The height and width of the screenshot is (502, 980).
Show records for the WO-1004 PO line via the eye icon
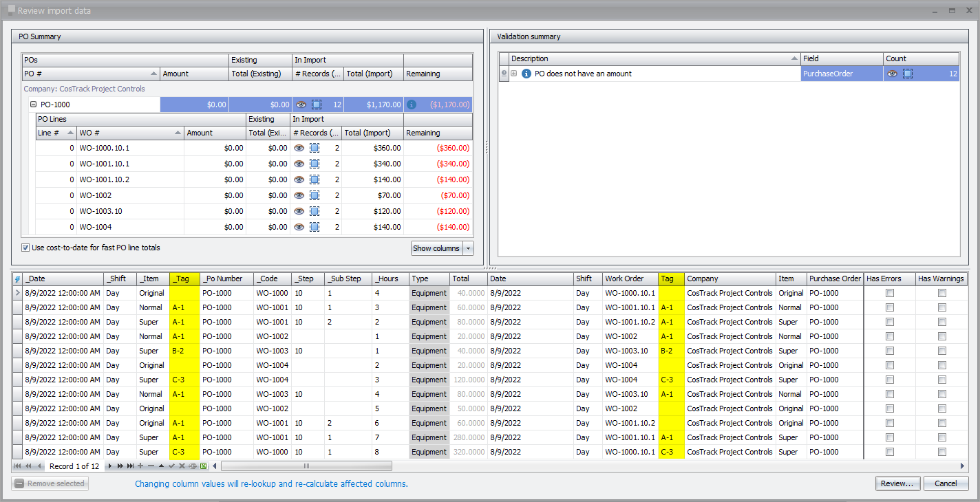(x=299, y=227)
